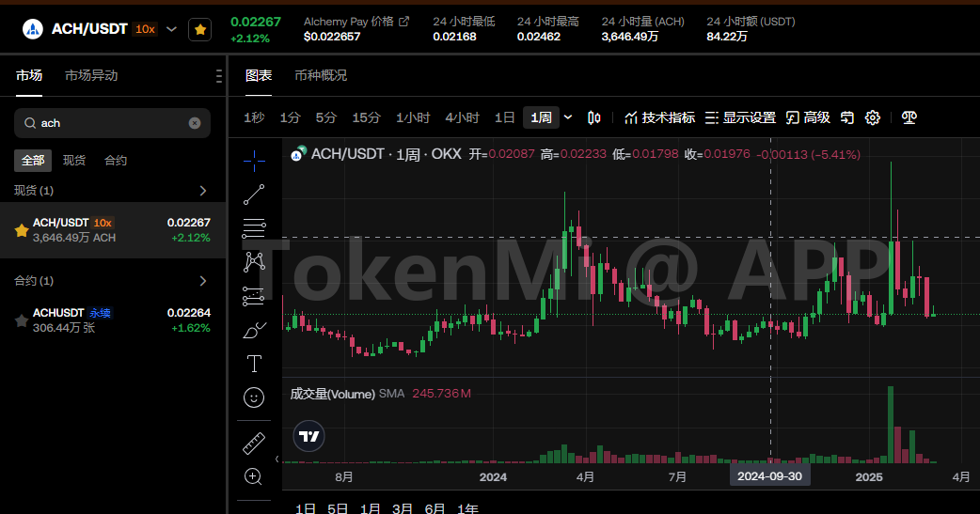This screenshot has width=980, height=514.
Task: Clear the ach search field
Action: pyautogui.click(x=195, y=123)
